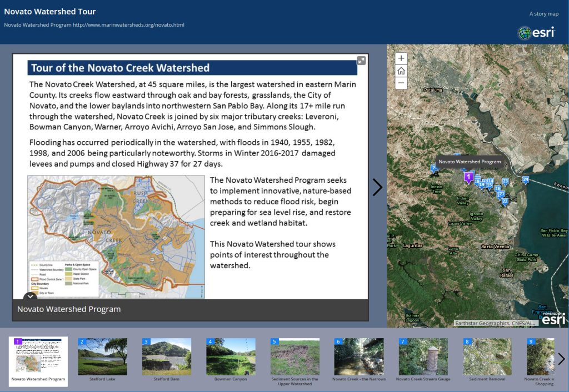Viewport: 569px width, 392px height.
Task: Advance to the next tour point
Action: tap(378, 187)
